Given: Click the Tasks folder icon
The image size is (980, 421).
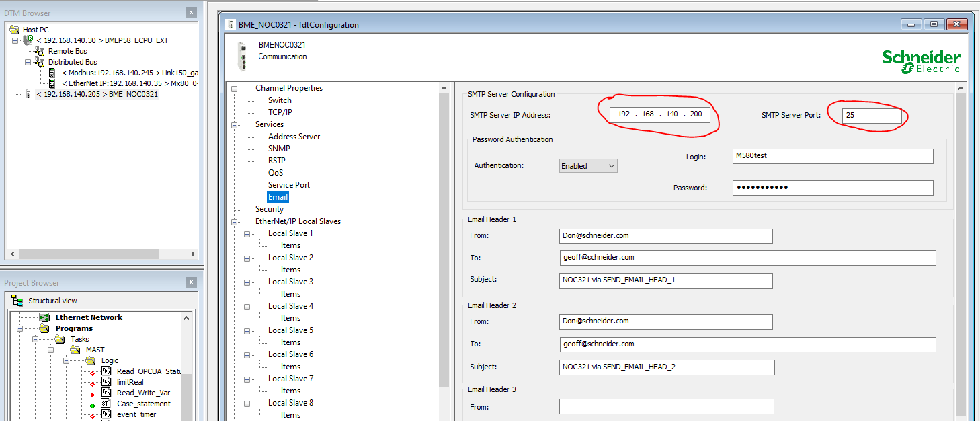Looking at the screenshot, I should point(61,339).
